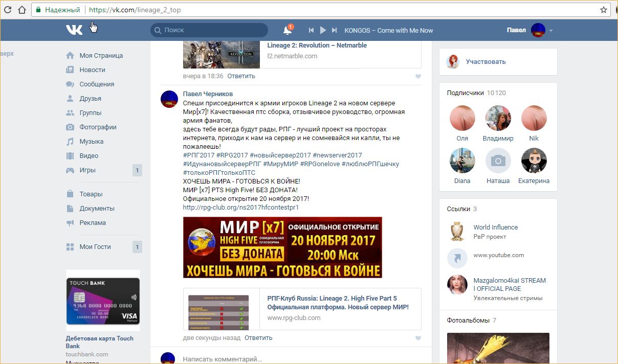Open World Influence link

click(x=495, y=227)
